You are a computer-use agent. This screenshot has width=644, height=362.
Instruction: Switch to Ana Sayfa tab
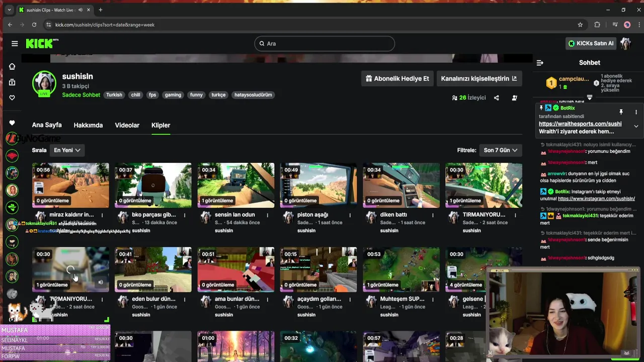(x=47, y=125)
